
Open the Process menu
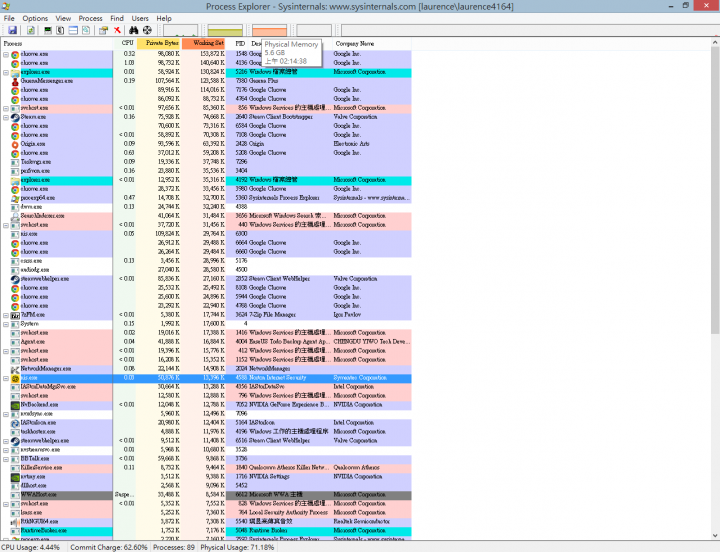[x=90, y=18]
